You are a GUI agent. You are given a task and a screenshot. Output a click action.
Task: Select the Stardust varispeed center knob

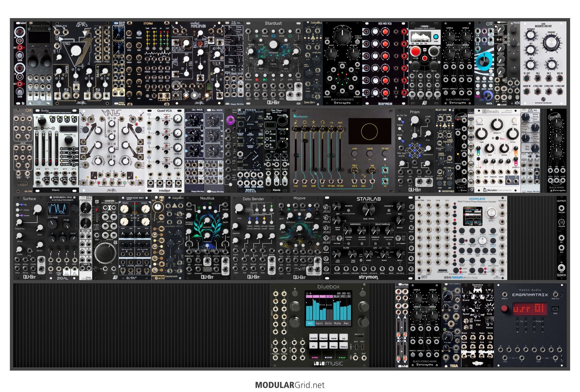tap(273, 44)
